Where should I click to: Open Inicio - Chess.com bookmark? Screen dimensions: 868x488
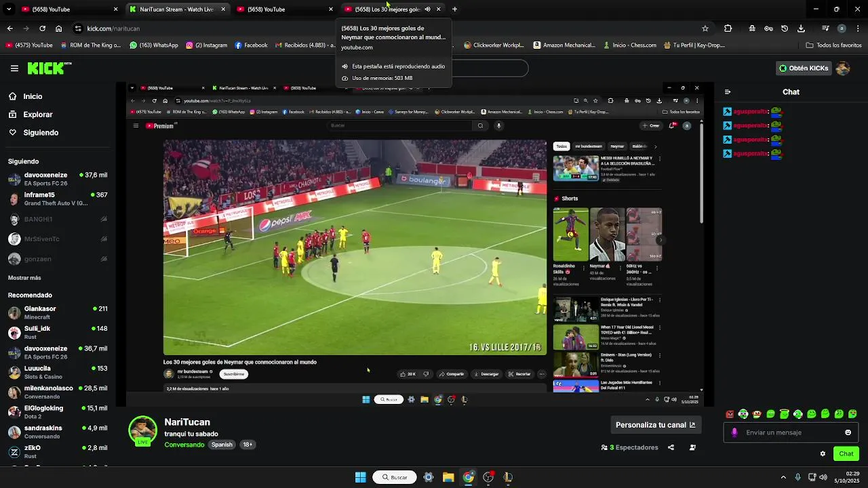pyautogui.click(x=629, y=45)
